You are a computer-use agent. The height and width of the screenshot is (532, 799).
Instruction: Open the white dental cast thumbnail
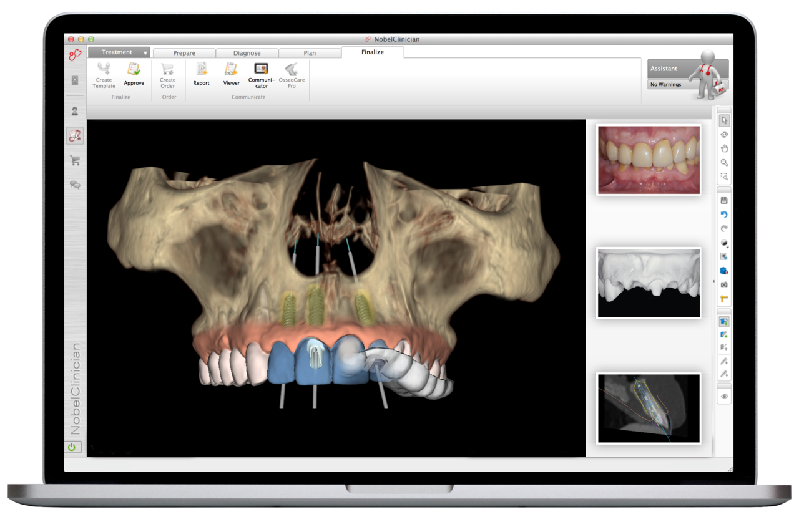tap(649, 283)
